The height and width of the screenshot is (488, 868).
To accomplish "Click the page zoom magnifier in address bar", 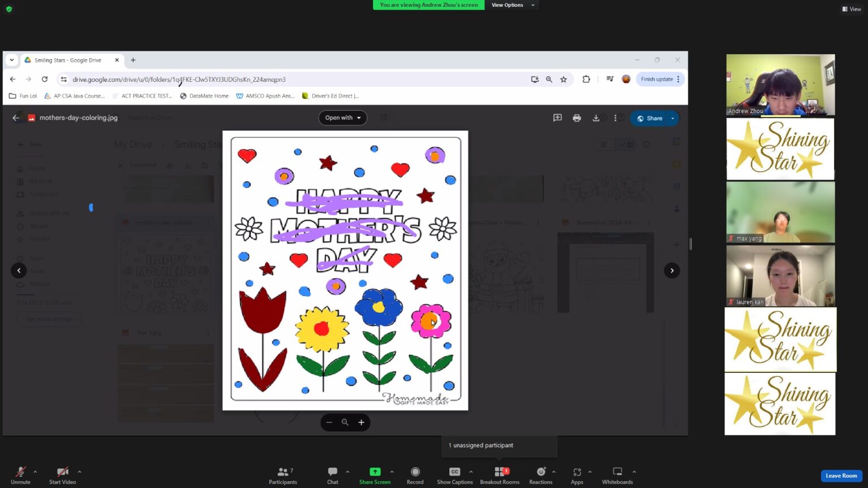I will [549, 80].
